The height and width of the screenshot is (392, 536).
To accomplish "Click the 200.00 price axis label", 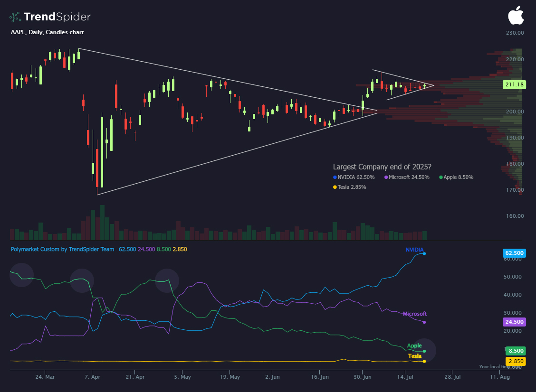I will [515, 112].
